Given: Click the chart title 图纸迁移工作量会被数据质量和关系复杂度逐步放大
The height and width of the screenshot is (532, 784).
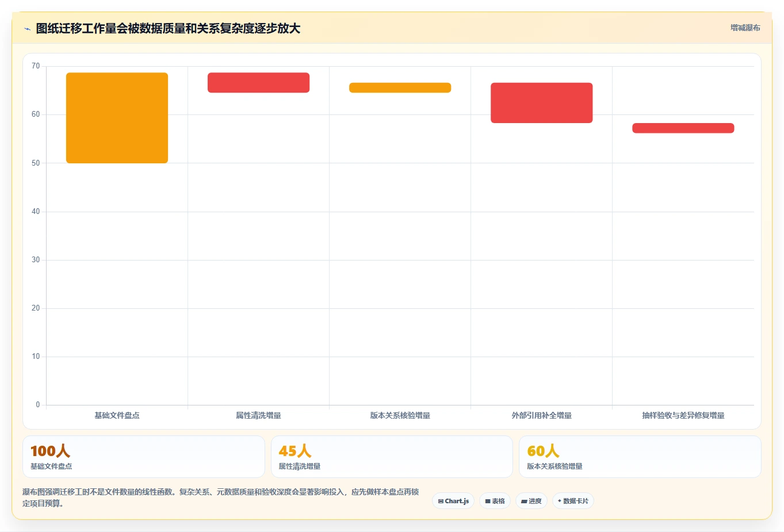Looking at the screenshot, I should click(168, 28).
